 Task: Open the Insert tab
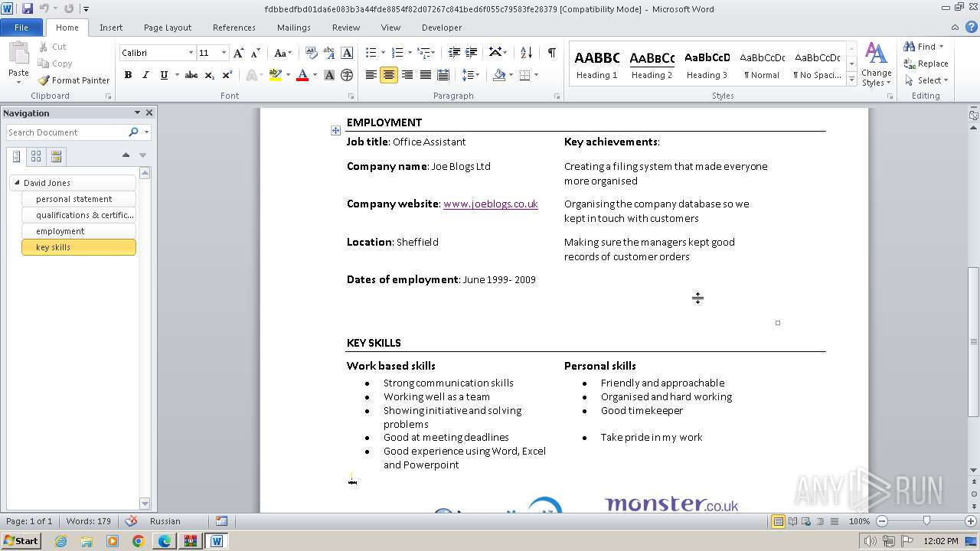(111, 28)
